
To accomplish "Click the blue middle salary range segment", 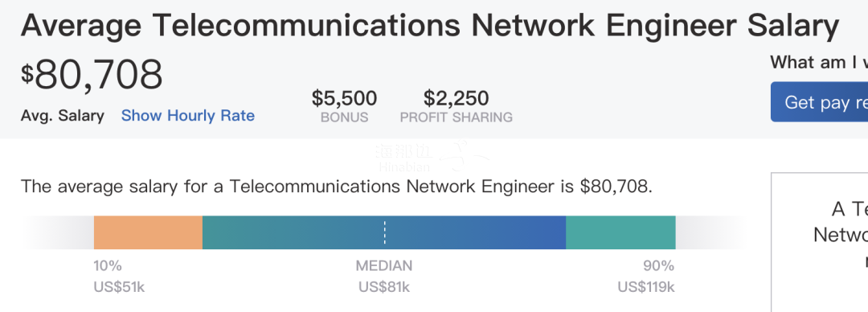I will (x=384, y=232).
